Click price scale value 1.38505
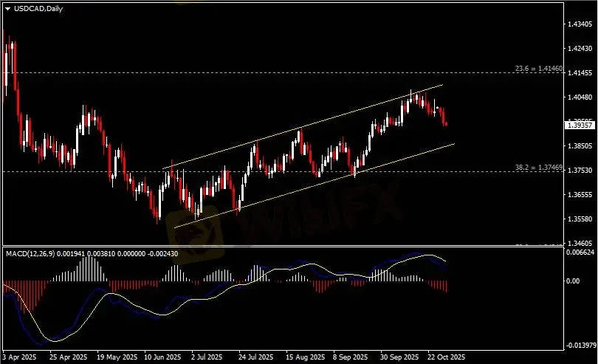This screenshot has width=598, height=364. [580, 145]
